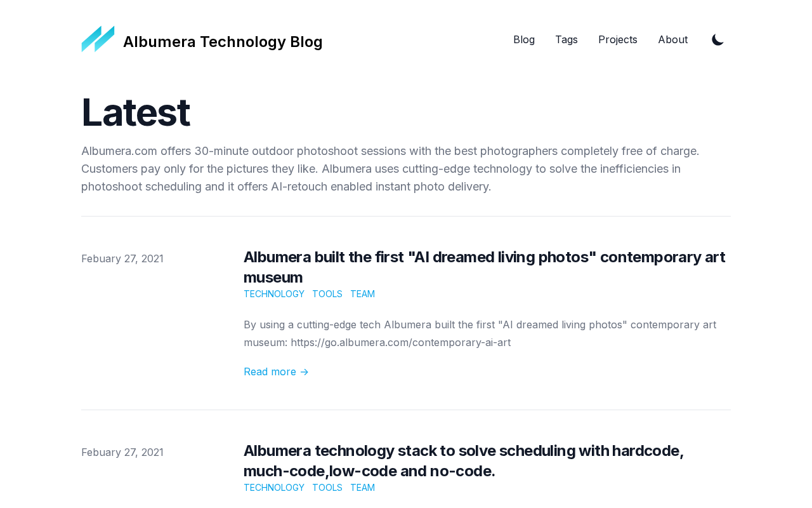Image resolution: width=812 pixels, height=508 pixels.
Task: Click the Latest page heading
Action: 136,112
